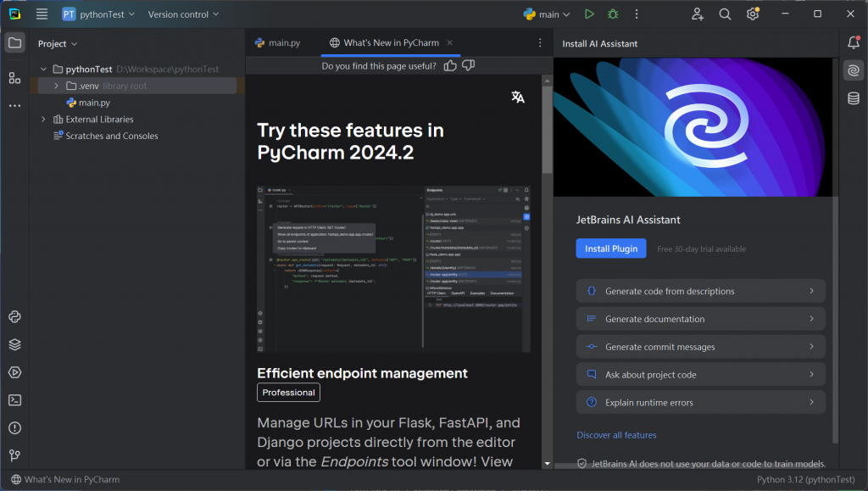The height and width of the screenshot is (491, 868).
Task: Click the endpoint management screenshot thumbnail
Action: click(x=393, y=269)
